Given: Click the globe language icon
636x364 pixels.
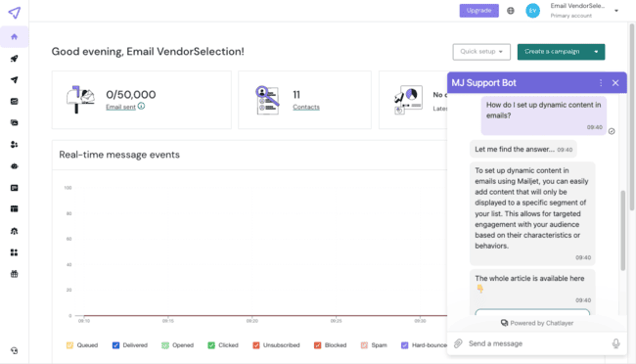Looking at the screenshot, I should [x=511, y=11].
